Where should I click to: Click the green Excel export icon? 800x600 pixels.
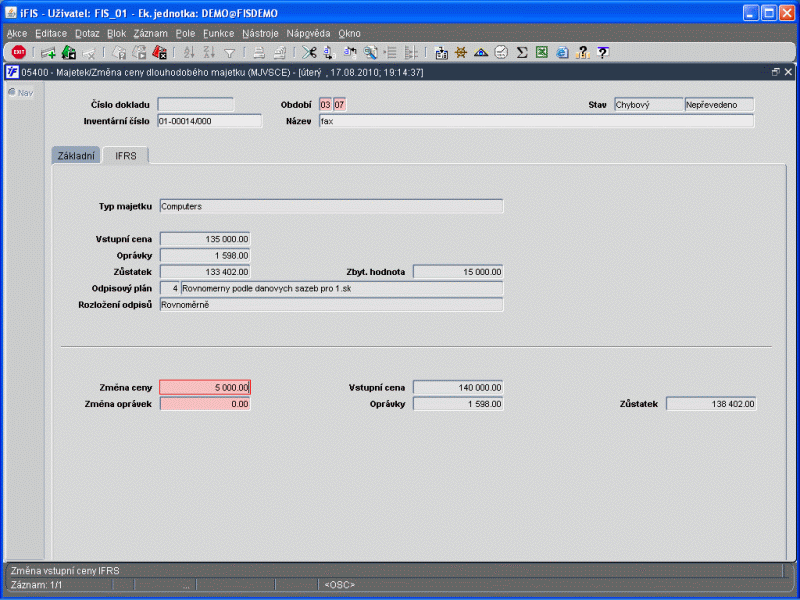[542, 53]
